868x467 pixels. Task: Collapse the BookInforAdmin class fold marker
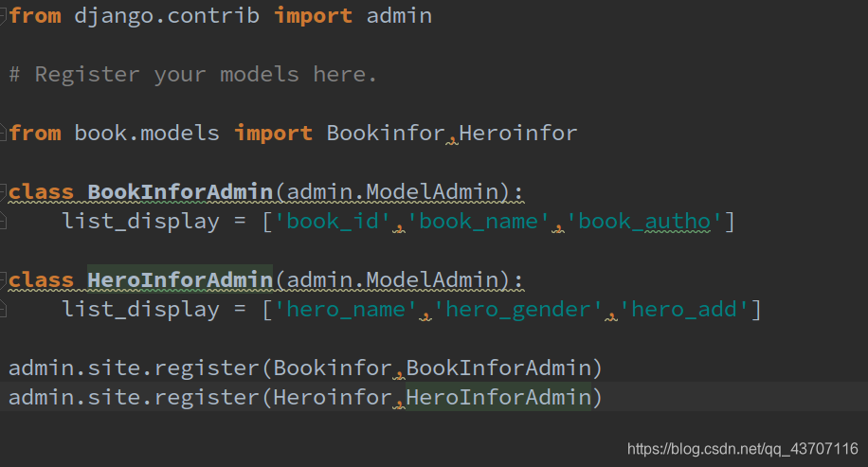(x=3, y=192)
